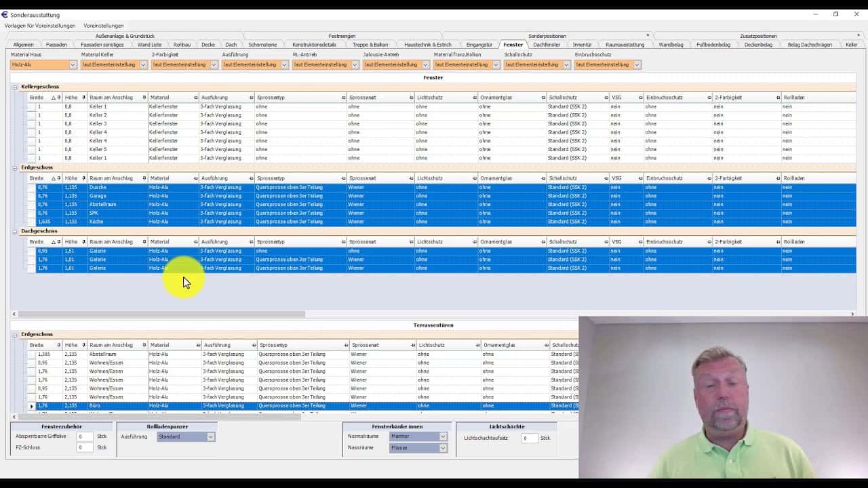Open the Voreinstellungen menu
This screenshot has height=488, width=868.
point(104,26)
